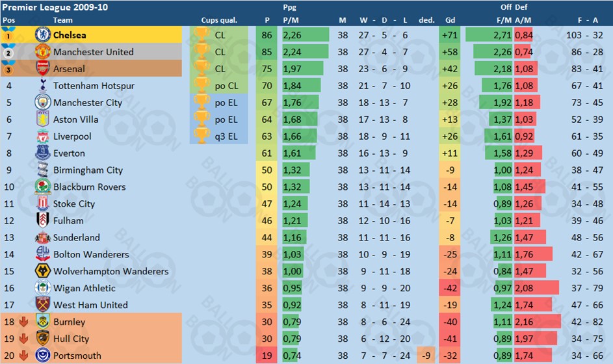Click the Manchester United club crest
Screen dimensions: 613x364
pyautogui.click(x=42, y=51)
